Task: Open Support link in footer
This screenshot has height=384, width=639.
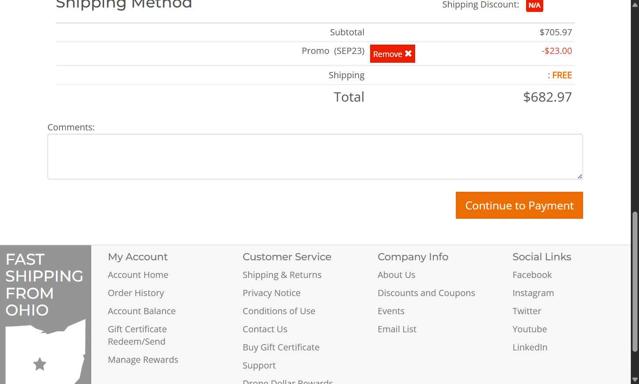Action: point(259,365)
